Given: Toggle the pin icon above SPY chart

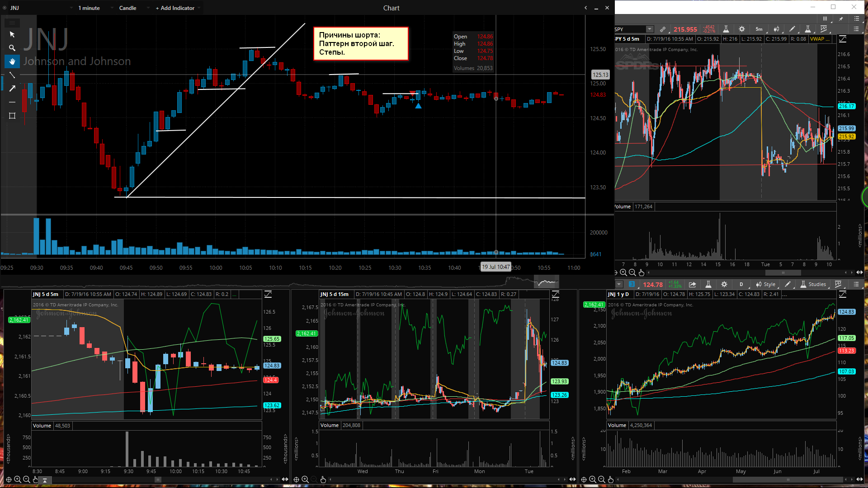Looking at the screenshot, I should pos(841,19).
